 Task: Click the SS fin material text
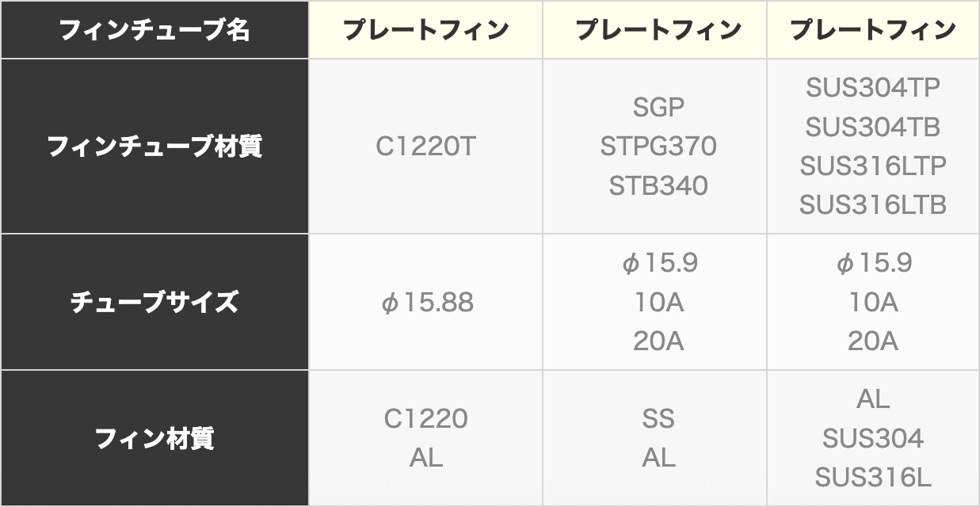click(658, 418)
